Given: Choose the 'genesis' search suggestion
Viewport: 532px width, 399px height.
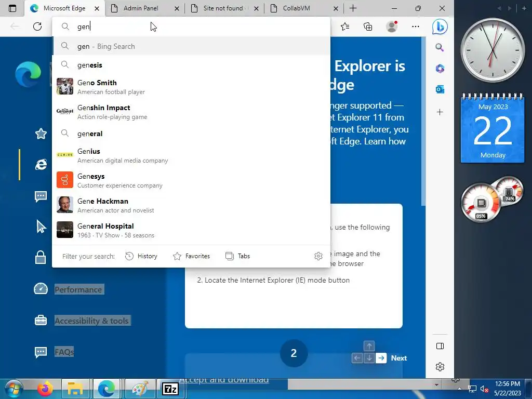Looking at the screenshot, I should (x=192, y=65).
